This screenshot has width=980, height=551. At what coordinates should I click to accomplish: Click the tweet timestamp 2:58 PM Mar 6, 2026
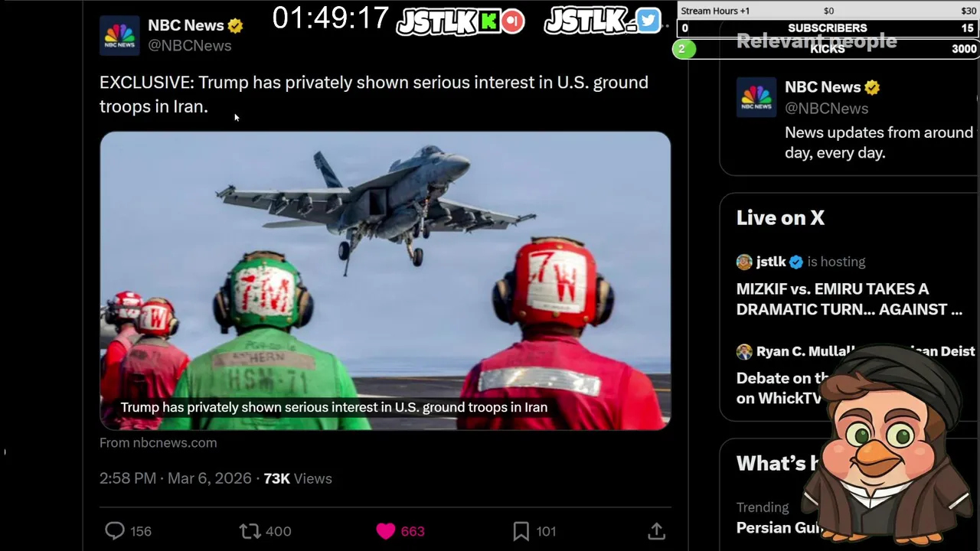[175, 478]
